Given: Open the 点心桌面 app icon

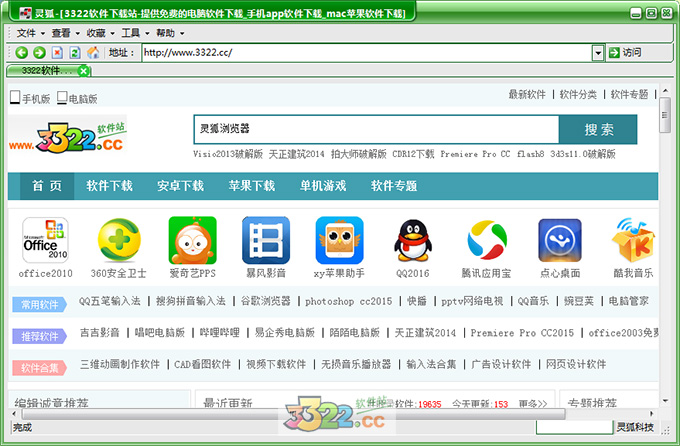Looking at the screenshot, I should (560, 240).
